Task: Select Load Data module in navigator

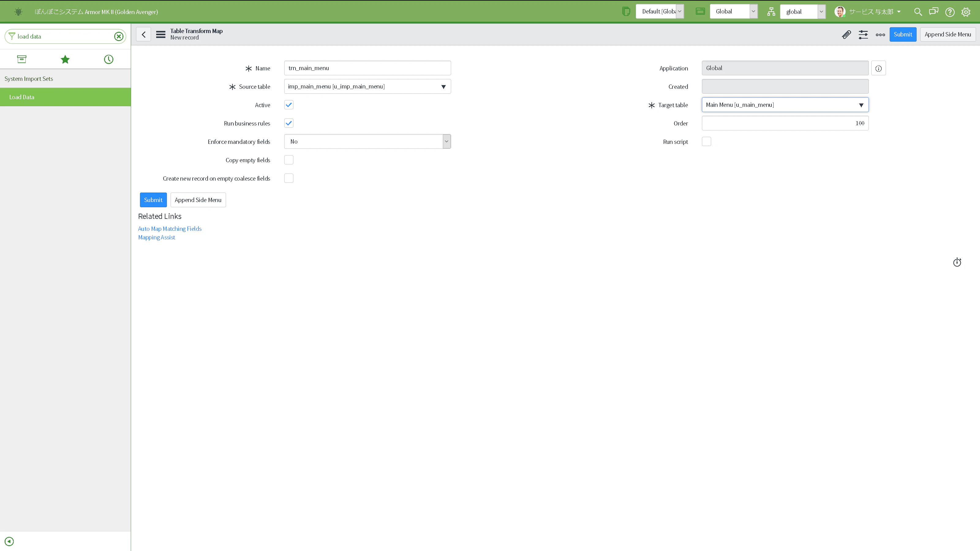Action: [66, 97]
